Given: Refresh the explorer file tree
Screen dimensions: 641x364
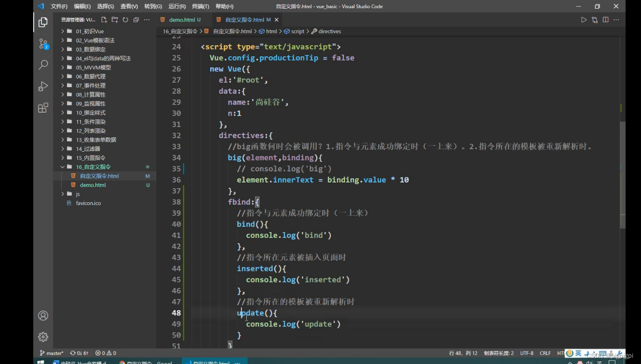Looking at the screenshot, I should click(x=125, y=20).
